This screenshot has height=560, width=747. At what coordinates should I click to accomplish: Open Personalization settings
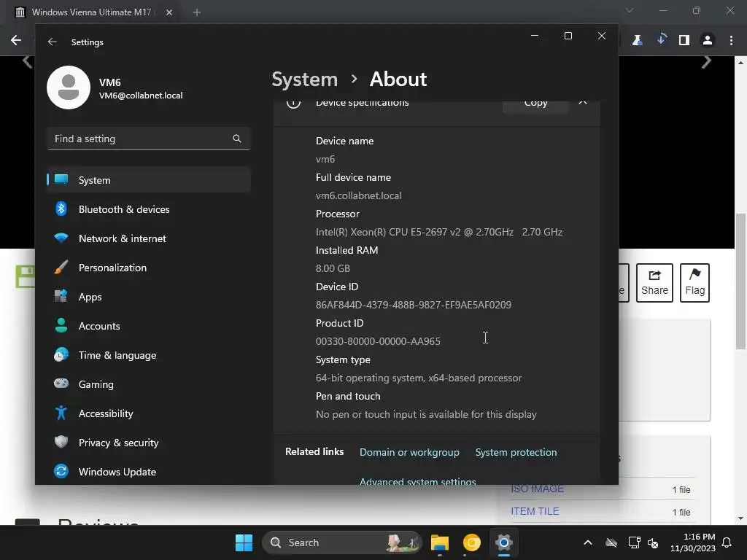pos(149,268)
